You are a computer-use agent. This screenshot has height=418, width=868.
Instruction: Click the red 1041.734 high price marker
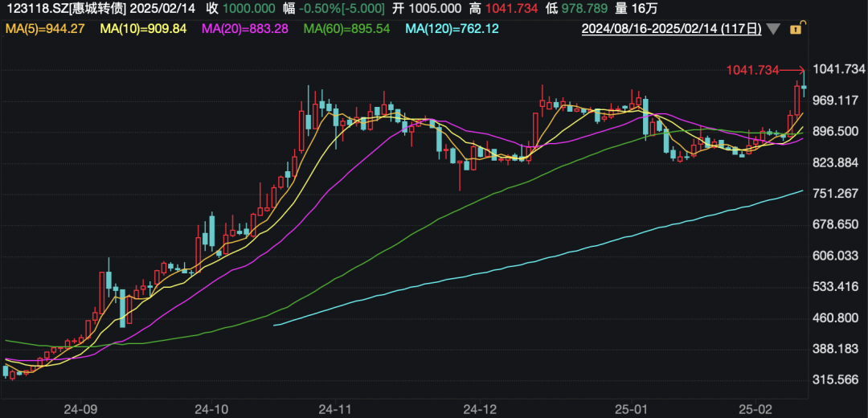(753, 71)
